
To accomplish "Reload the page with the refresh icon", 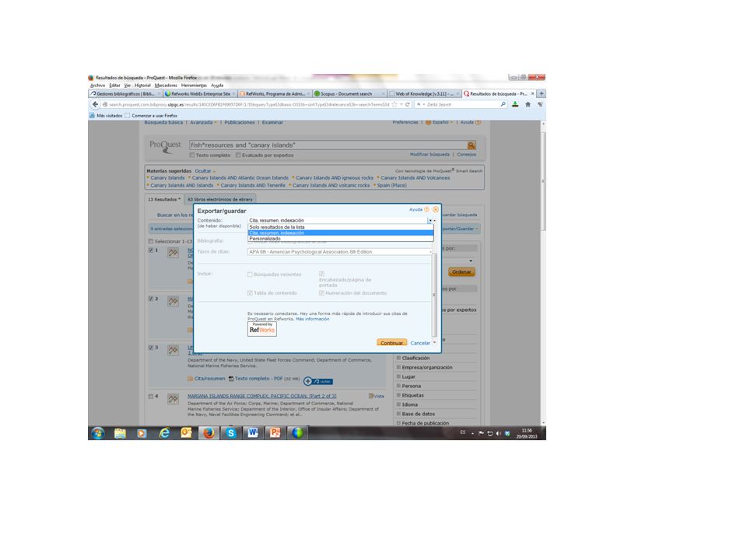I will [407, 104].
